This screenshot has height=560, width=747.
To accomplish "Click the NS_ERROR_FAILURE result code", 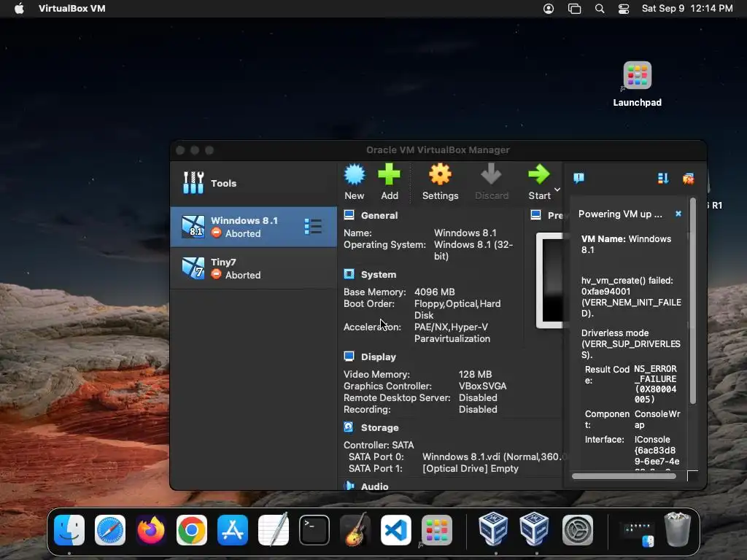I will [656, 384].
